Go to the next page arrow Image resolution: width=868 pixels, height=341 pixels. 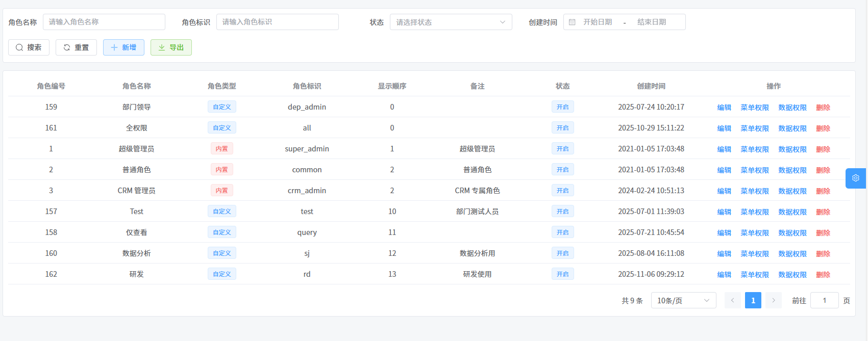773,301
